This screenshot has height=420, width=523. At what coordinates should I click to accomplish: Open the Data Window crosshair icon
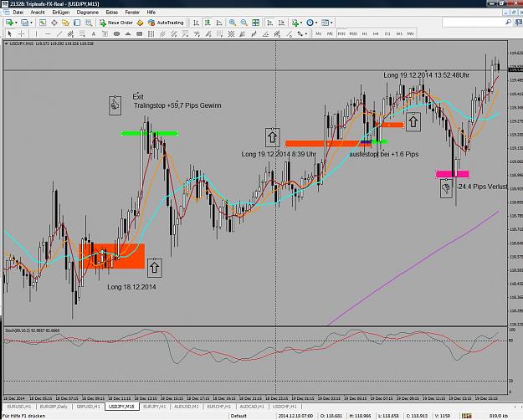click(x=54, y=23)
